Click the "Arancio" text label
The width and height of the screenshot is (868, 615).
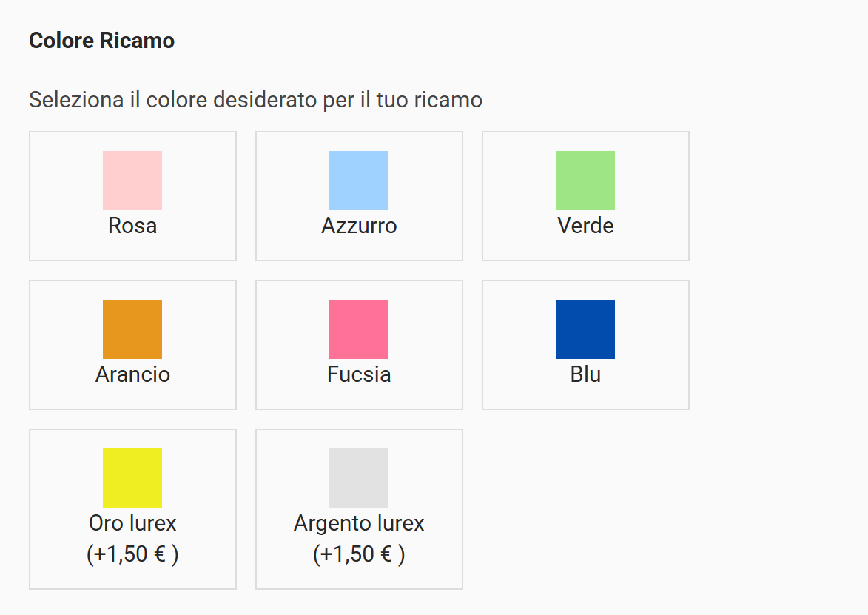tap(132, 374)
